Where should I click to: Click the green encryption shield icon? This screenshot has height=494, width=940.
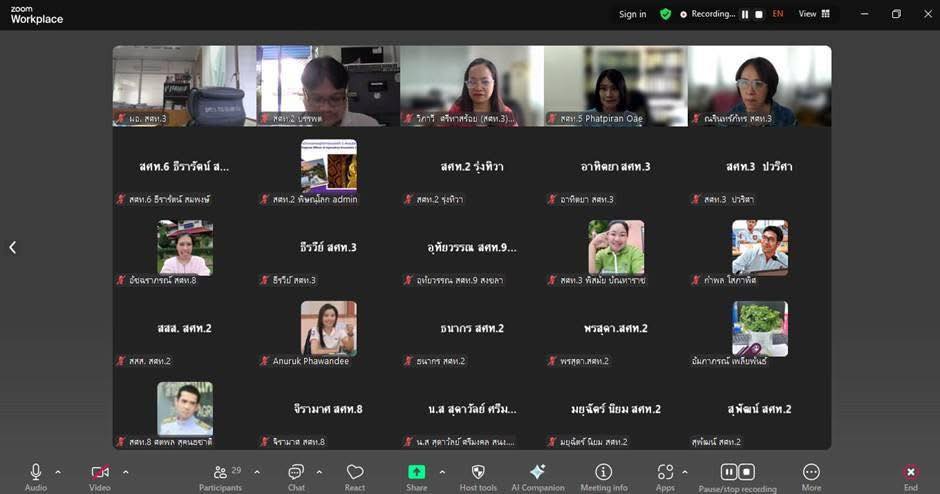coord(665,14)
